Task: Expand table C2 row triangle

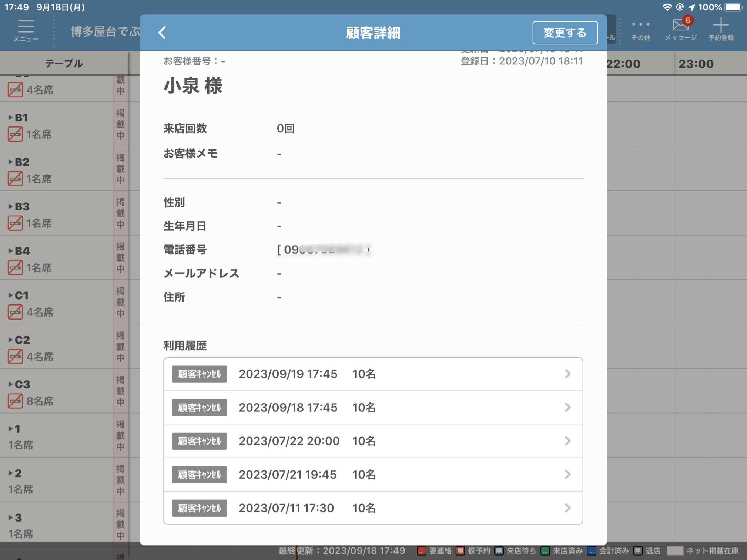Action: [x=10, y=340]
